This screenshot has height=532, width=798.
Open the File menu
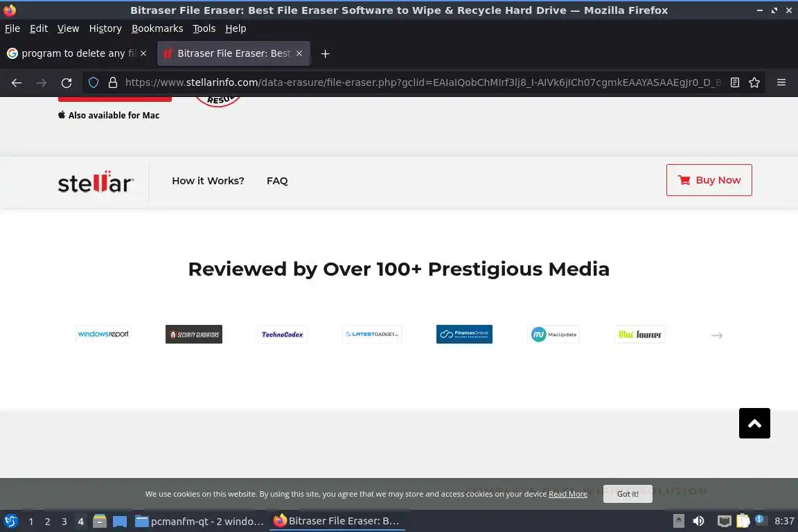point(12,28)
